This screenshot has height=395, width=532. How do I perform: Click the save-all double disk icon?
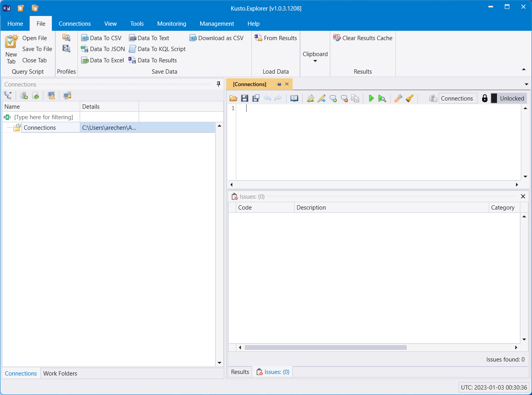[256, 99]
